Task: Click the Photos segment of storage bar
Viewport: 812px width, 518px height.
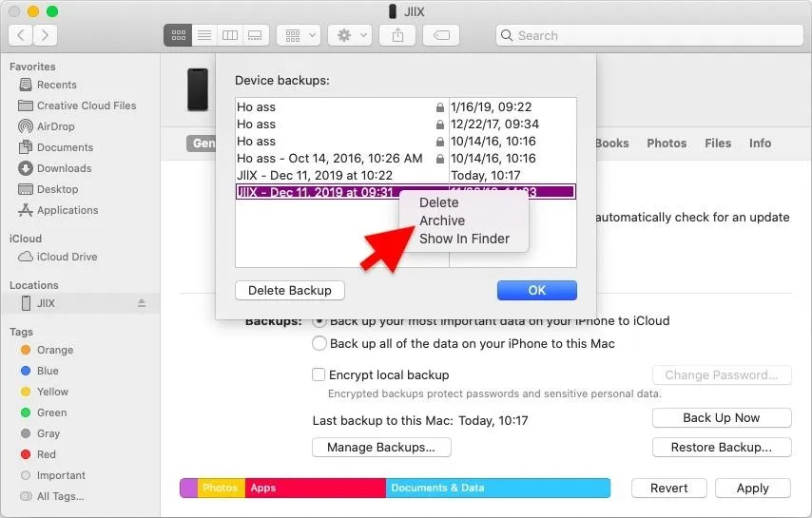Action: point(222,488)
